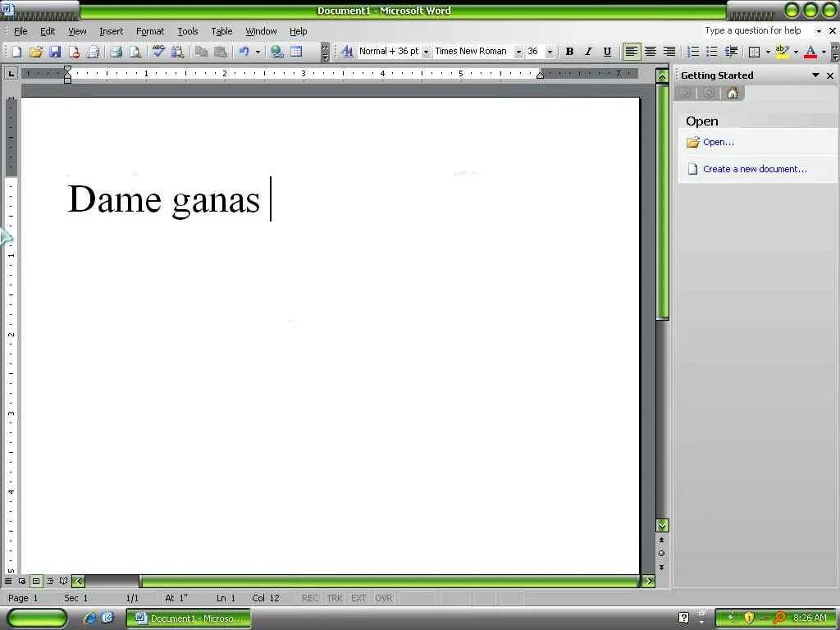Click Create a new document link
Viewport: 840px width, 630px height.
point(755,169)
